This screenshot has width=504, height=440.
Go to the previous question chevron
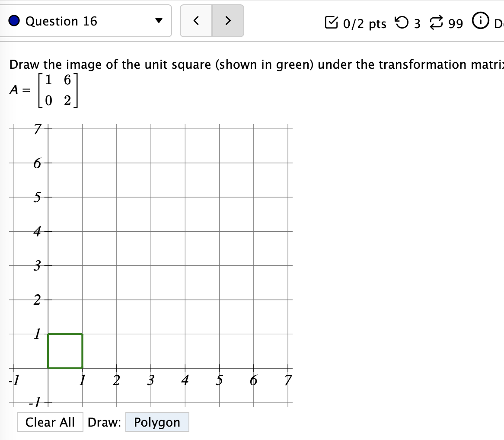(197, 20)
